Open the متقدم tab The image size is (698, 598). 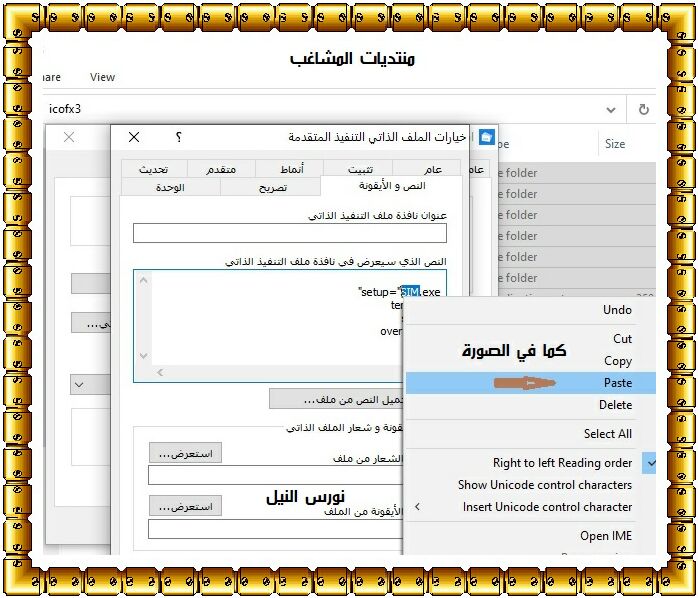tap(221, 169)
